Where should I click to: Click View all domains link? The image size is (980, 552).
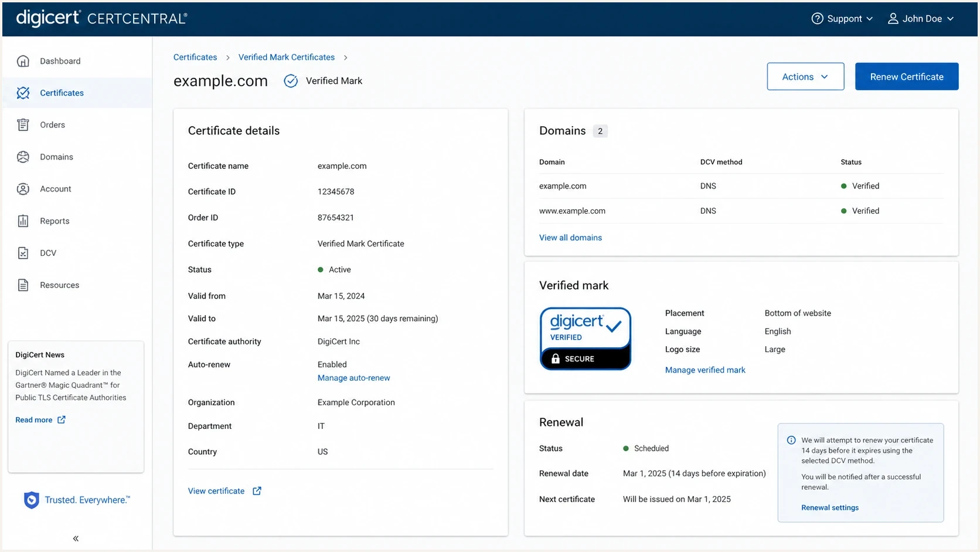570,238
